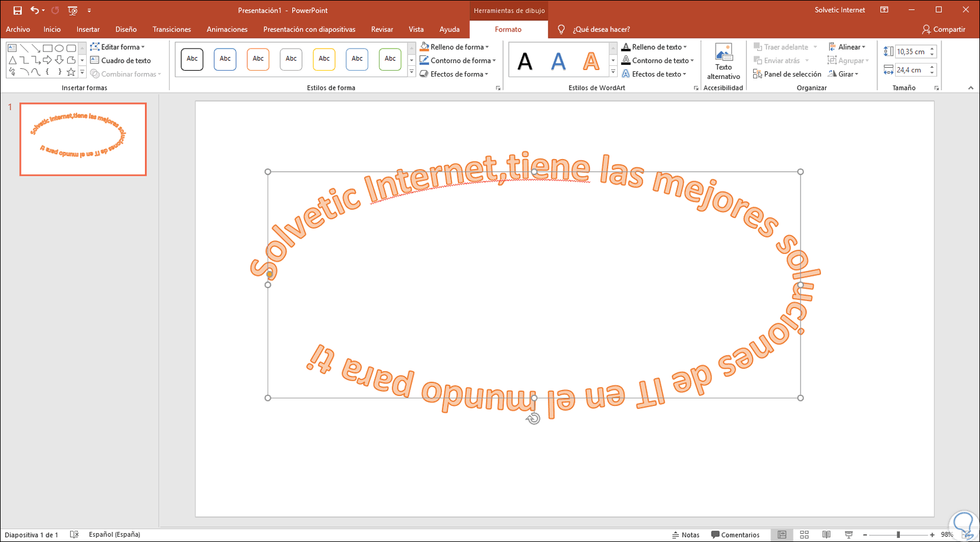Viewport: 980px width, 542px height.
Task: Select the oval shape in shapes gallery
Action: [x=59, y=48]
